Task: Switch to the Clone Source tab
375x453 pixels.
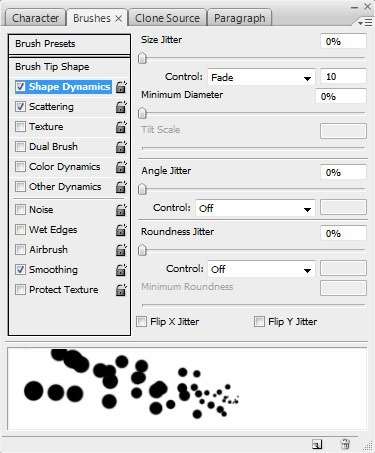Action: pos(167,18)
